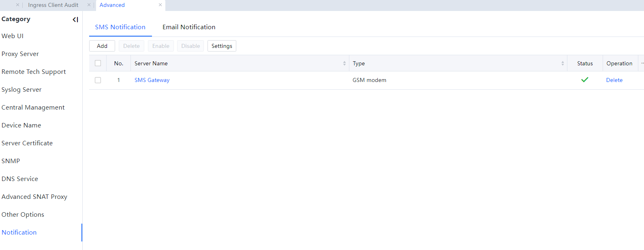644x250 pixels.
Task: Open the Settings button
Action: pyautogui.click(x=222, y=46)
